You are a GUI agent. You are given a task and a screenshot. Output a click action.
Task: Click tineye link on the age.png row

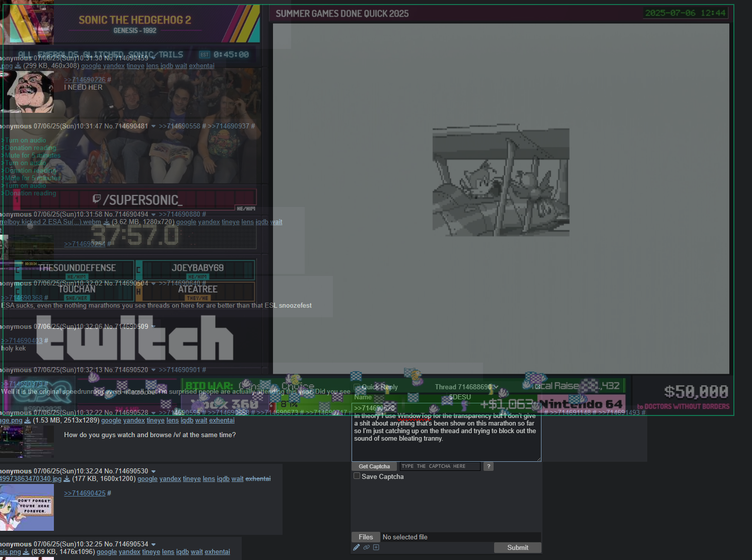[x=156, y=421]
